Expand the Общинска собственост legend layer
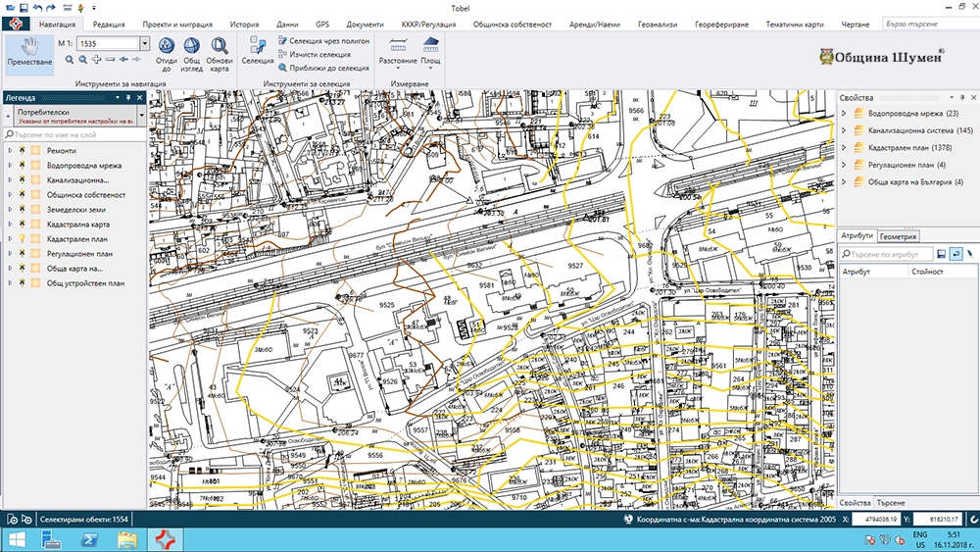The image size is (980, 552). point(9,195)
